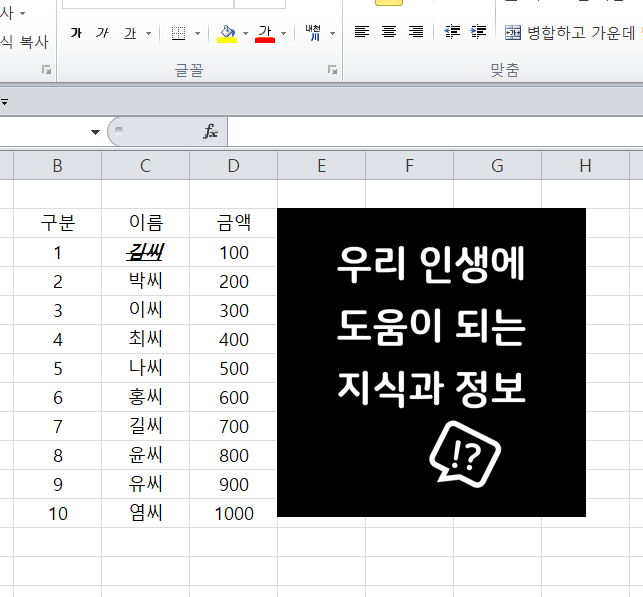Image resolution: width=643 pixels, height=597 pixels.
Task: Open font (글꼴) dialog launcher
Action: coord(333,70)
